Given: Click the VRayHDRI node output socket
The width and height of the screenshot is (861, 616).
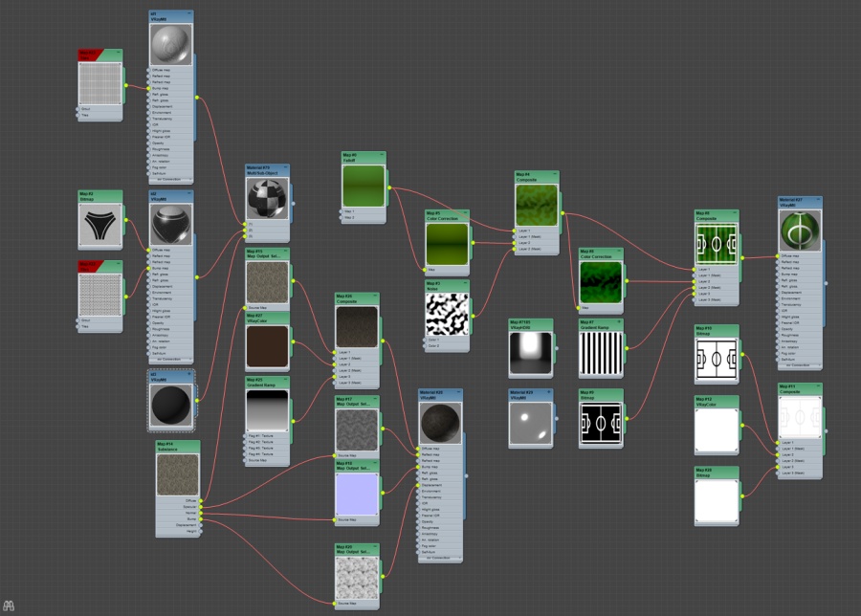Looking at the screenshot, I should (x=556, y=348).
